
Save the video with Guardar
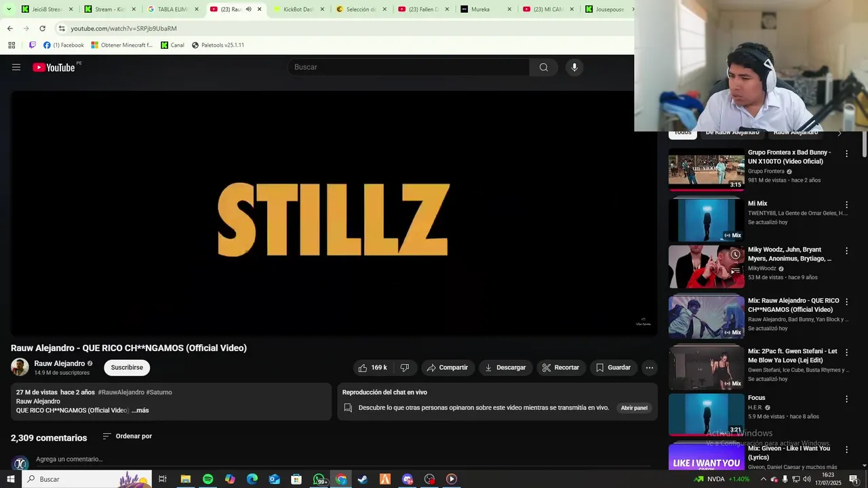tap(614, 367)
